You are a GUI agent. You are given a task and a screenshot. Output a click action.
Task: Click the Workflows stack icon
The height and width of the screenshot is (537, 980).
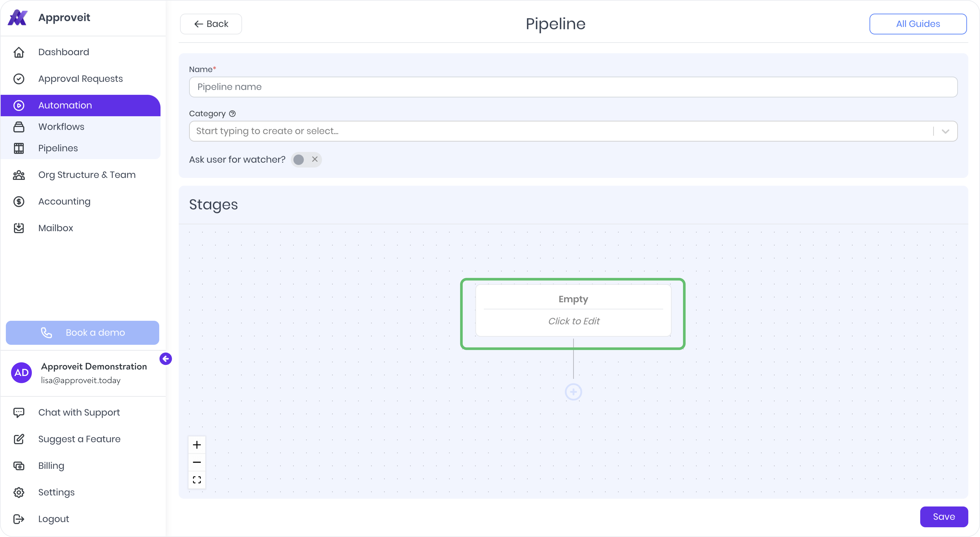(19, 127)
